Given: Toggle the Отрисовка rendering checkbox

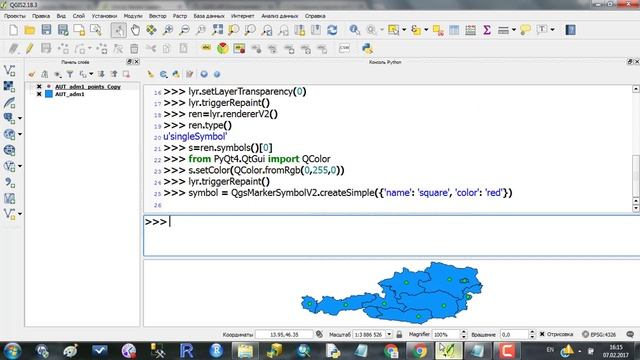Looking at the screenshot, I should (x=542, y=334).
